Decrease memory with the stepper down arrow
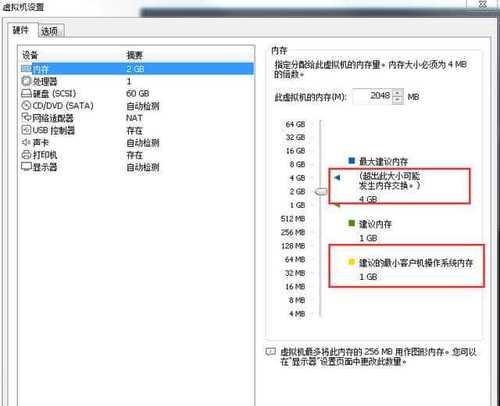Viewport: 500px width, 406px height. [x=397, y=100]
